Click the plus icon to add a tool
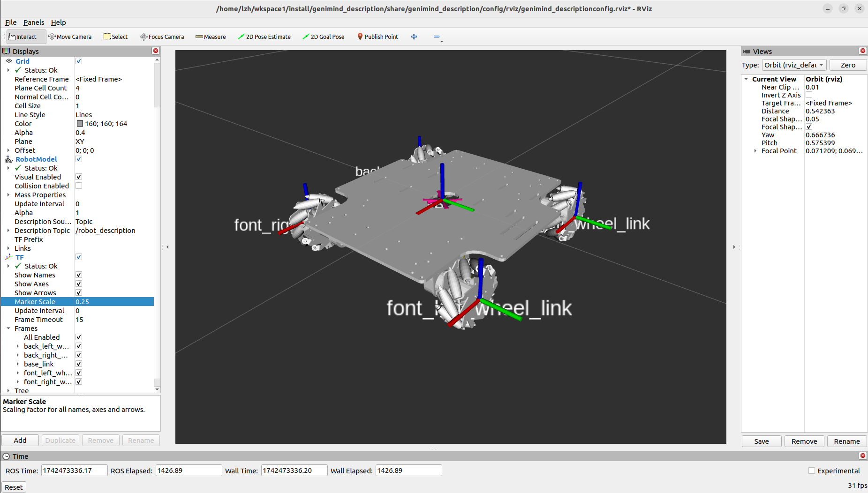This screenshot has width=868, height=493. click(x=414, y=37)
